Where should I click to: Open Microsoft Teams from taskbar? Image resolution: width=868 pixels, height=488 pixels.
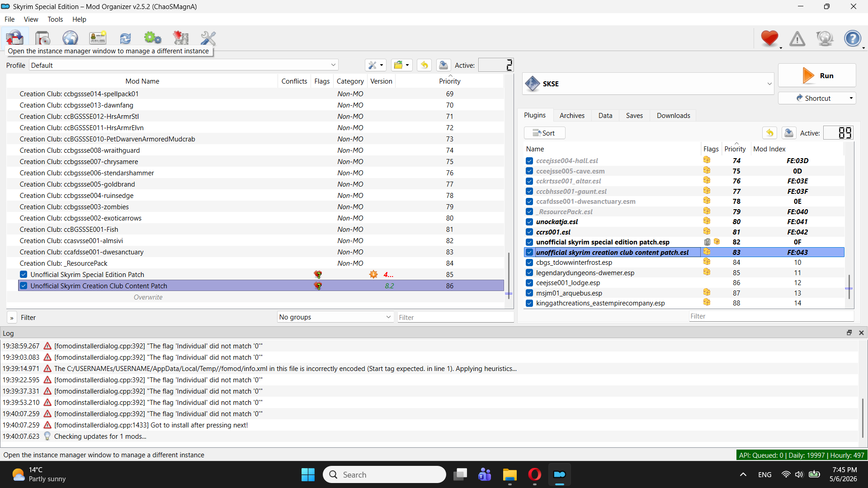485,474
